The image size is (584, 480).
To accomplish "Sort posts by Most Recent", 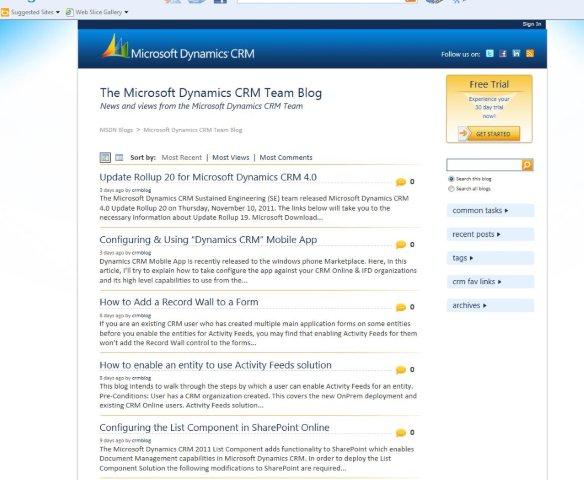I will pyautogui.click(x=181, y=158).
